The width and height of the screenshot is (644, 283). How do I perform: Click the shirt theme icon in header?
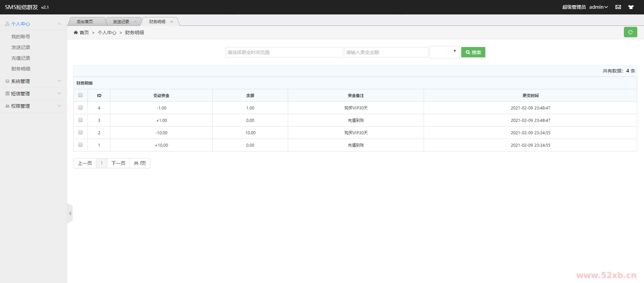coord(631,7)
